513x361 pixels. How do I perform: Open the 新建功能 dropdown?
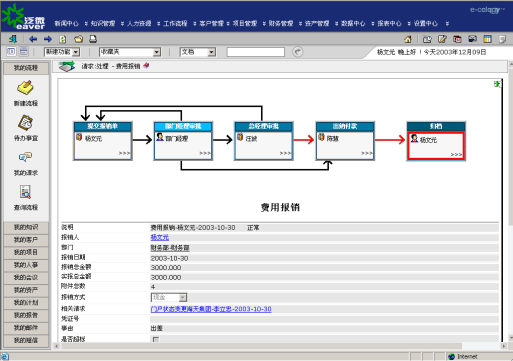(62, 52)
